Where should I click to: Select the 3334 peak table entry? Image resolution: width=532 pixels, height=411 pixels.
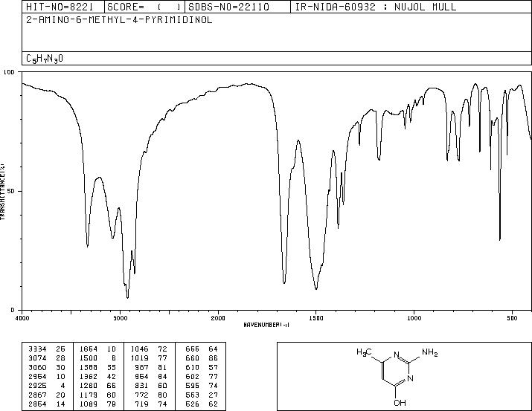pos(37,349)
